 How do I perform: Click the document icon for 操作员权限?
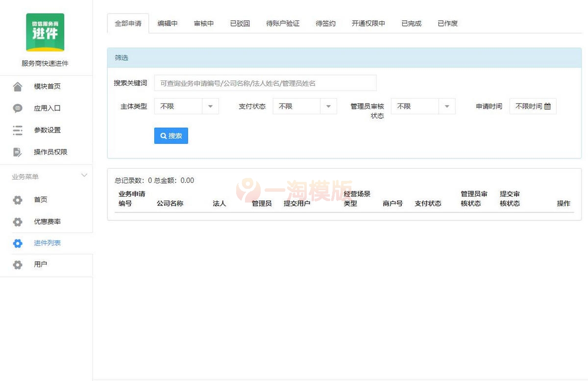click(x=18, y=152)
